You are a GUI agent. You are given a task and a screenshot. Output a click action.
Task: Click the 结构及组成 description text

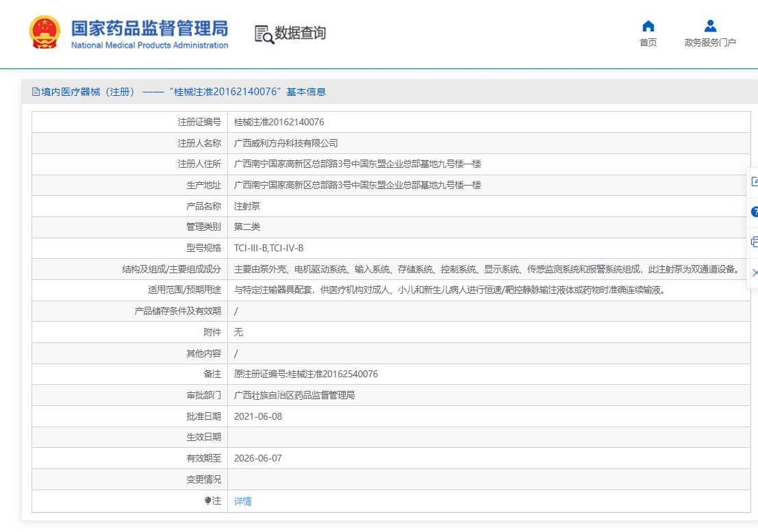click(488, 269)
